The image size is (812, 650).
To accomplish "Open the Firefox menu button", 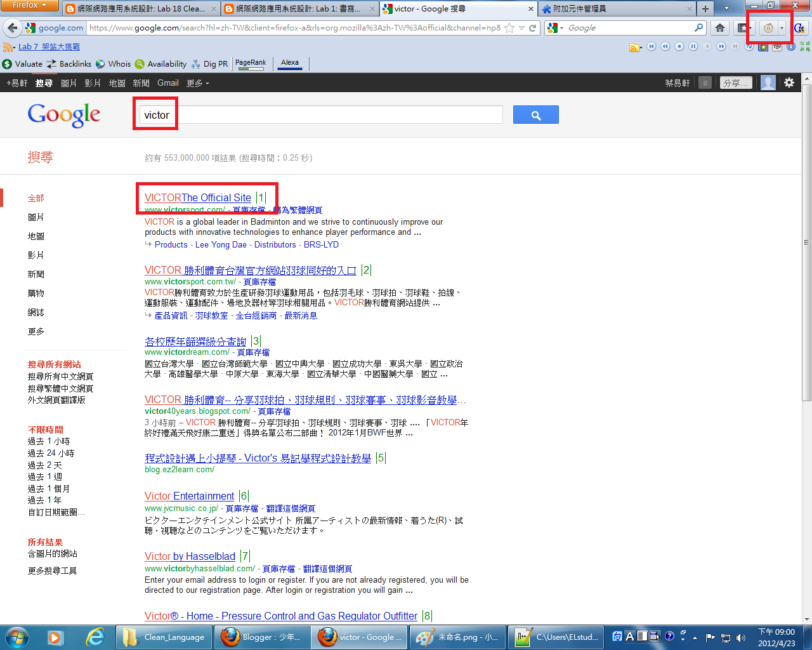I will (x=30, y=5).
